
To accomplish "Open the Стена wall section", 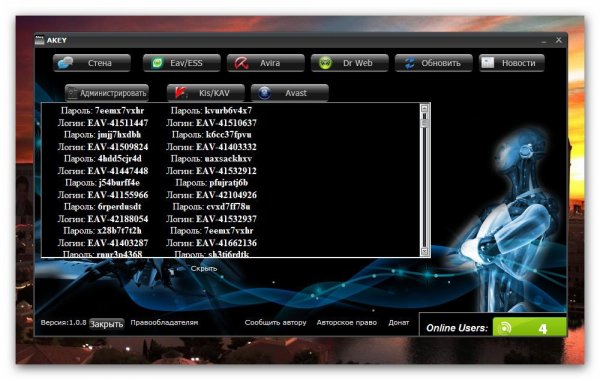I will click(92, 63).
